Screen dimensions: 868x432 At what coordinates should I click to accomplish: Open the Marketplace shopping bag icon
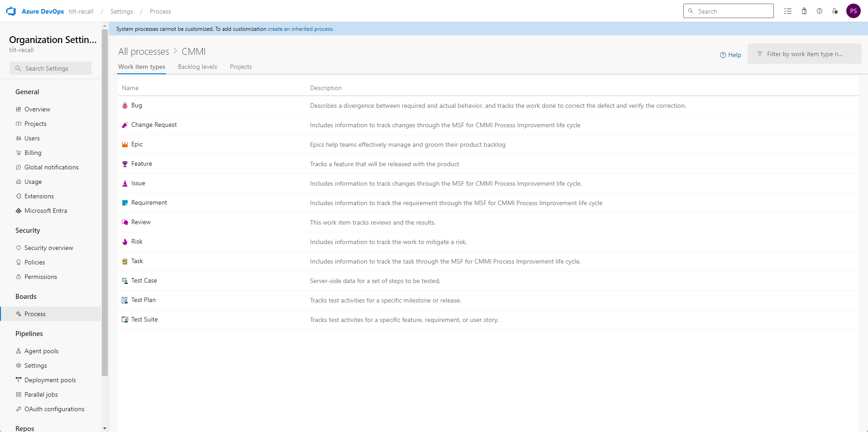(804, 11)
